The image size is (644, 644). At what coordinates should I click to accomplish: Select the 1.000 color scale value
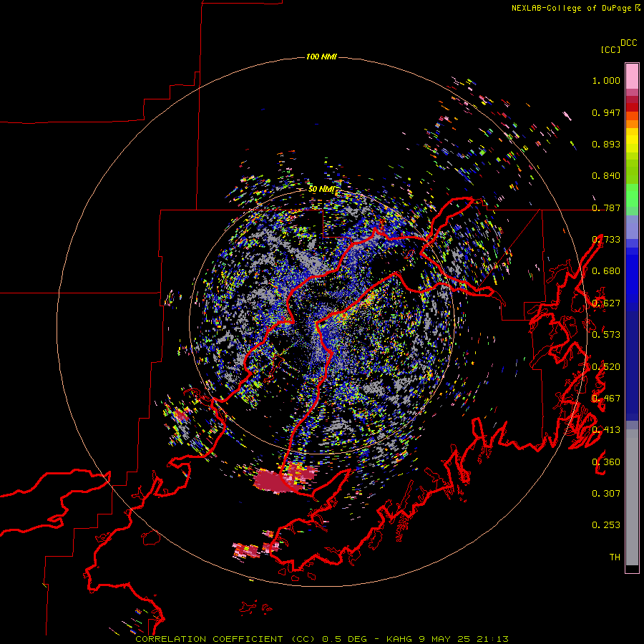[x=606, y=80]
